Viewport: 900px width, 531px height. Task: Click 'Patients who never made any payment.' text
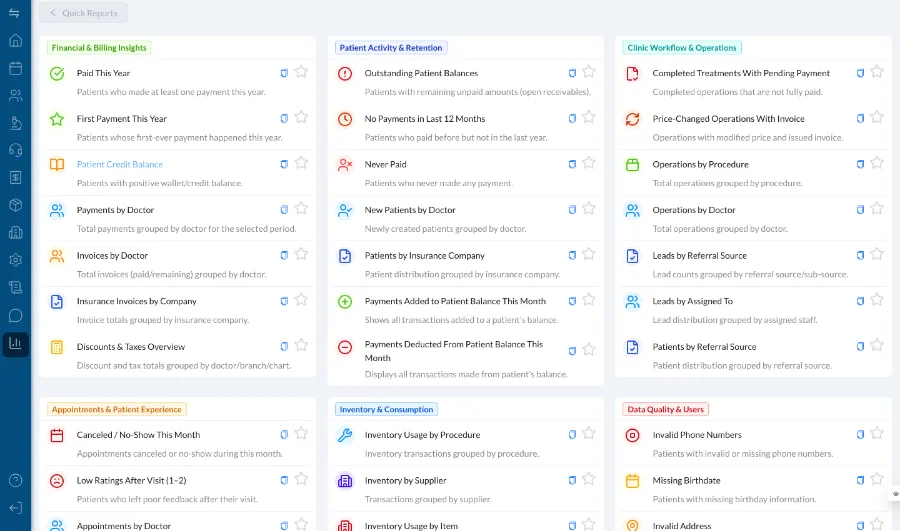pyautogui.click(x=439, y=183)
